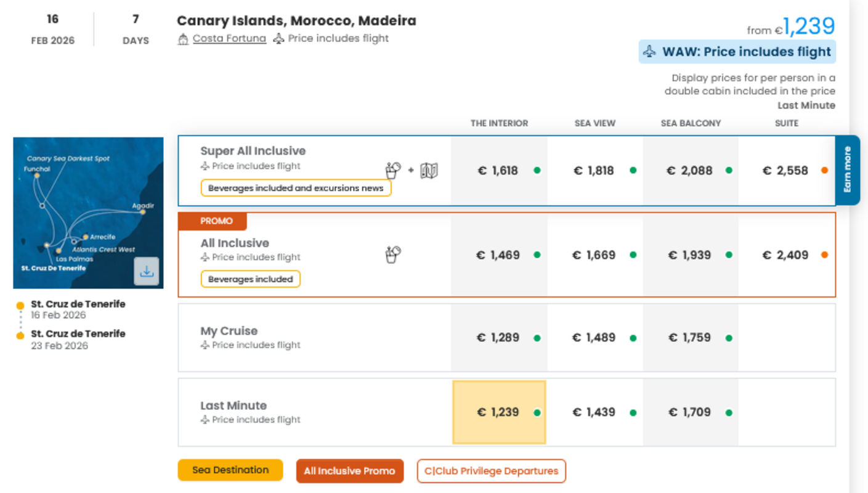Click the Beverages included and excursions news badge
The width and height of the screenshot is (868, 493).
(296, 188)
